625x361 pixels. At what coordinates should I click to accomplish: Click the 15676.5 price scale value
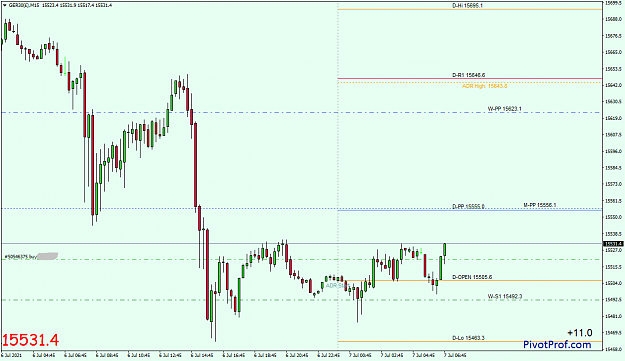coord(613,36)
